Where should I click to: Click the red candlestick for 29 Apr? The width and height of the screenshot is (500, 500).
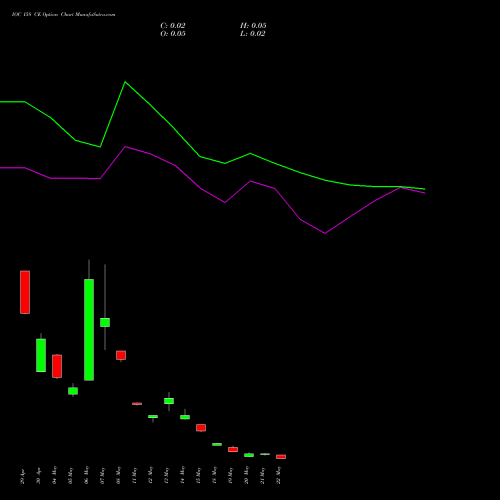[25, 292]
